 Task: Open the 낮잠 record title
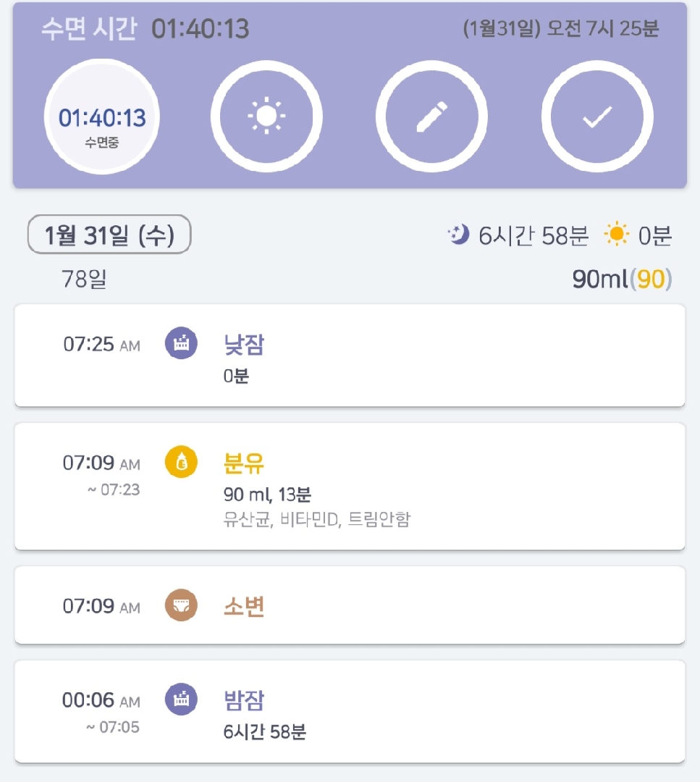[244, 345]
